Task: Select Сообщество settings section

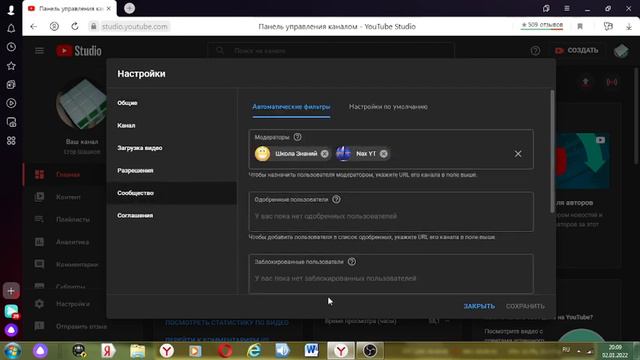Action: (x=171, y=193)
